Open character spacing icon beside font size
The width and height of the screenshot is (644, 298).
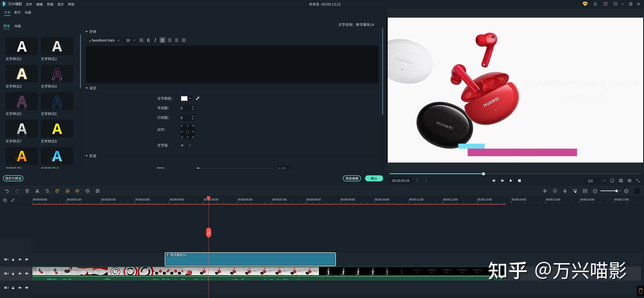coord(141,40)
